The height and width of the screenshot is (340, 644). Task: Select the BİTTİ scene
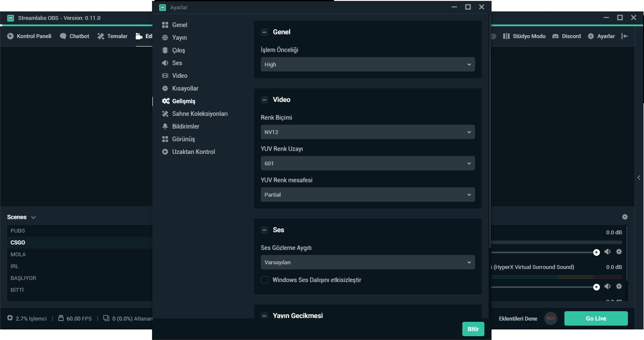tap(80, 290)
